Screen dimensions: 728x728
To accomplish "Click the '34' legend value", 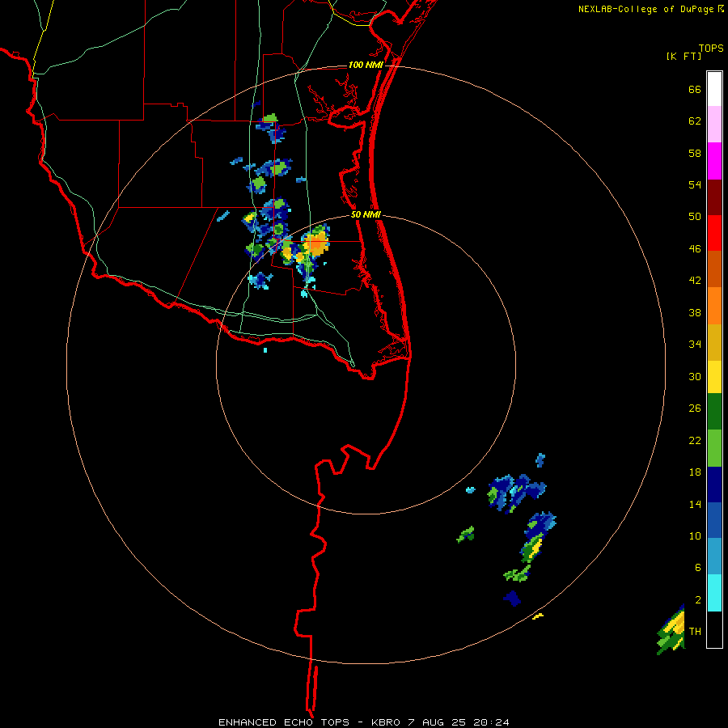I will [695, 345].
